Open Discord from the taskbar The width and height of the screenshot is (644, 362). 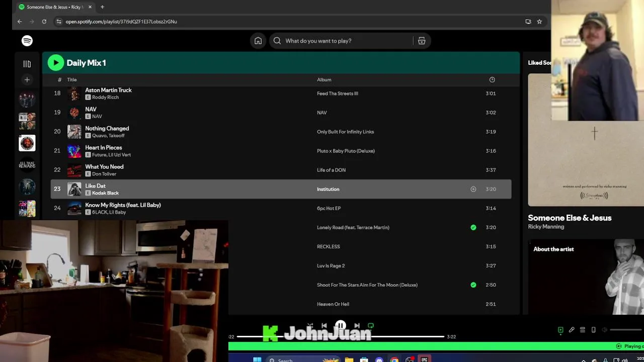(x=379, y=359)
